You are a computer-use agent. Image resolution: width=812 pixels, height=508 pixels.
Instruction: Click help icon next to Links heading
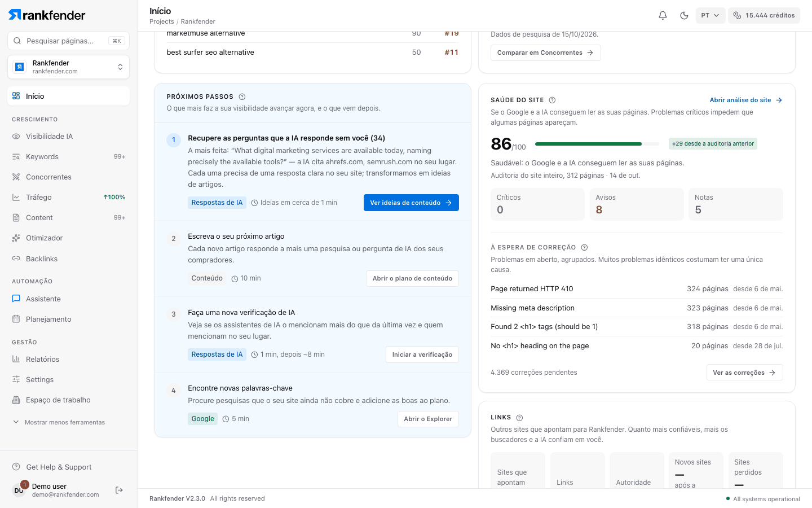pos(519,418)
